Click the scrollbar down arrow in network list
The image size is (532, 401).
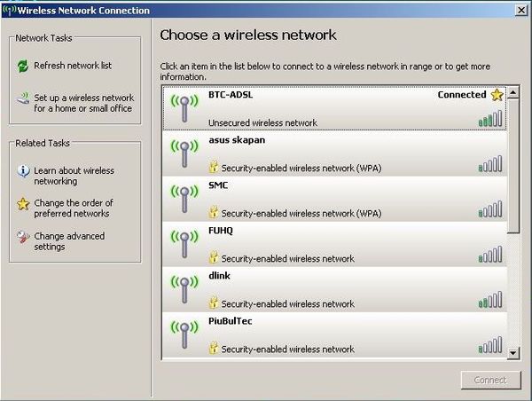point(513,353)
